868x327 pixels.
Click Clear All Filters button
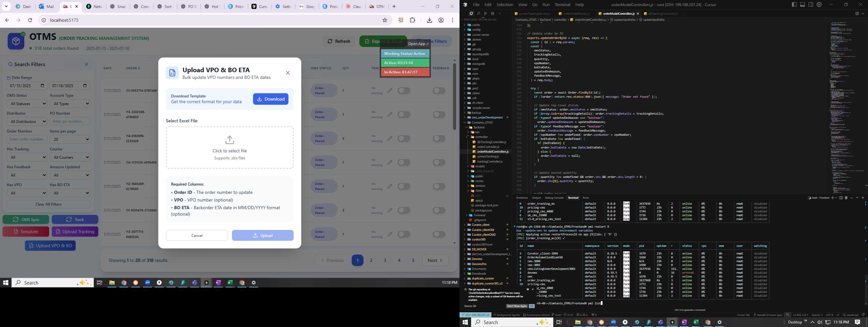pos(49,204)
